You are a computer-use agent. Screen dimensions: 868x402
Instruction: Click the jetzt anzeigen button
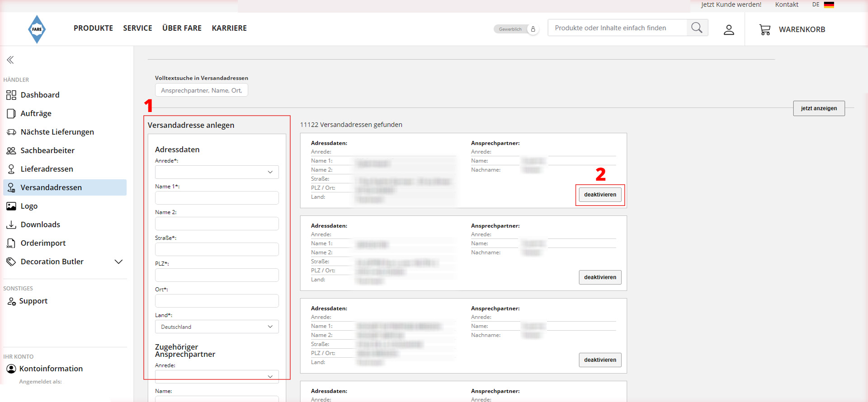[819, 108]
